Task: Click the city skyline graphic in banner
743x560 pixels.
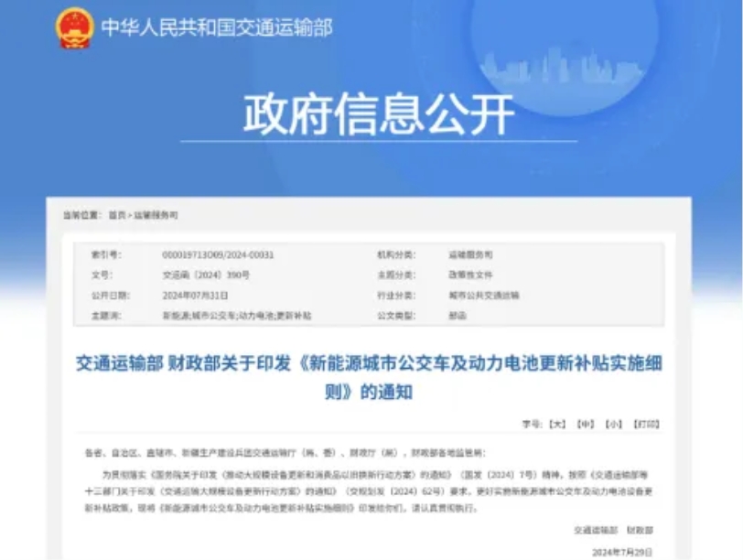Action: tap(558, 64)
